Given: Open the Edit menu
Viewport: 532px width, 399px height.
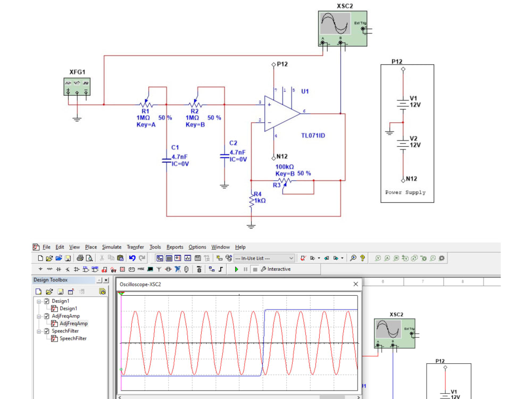Looking at the screenshot, I should pos(60,247).
